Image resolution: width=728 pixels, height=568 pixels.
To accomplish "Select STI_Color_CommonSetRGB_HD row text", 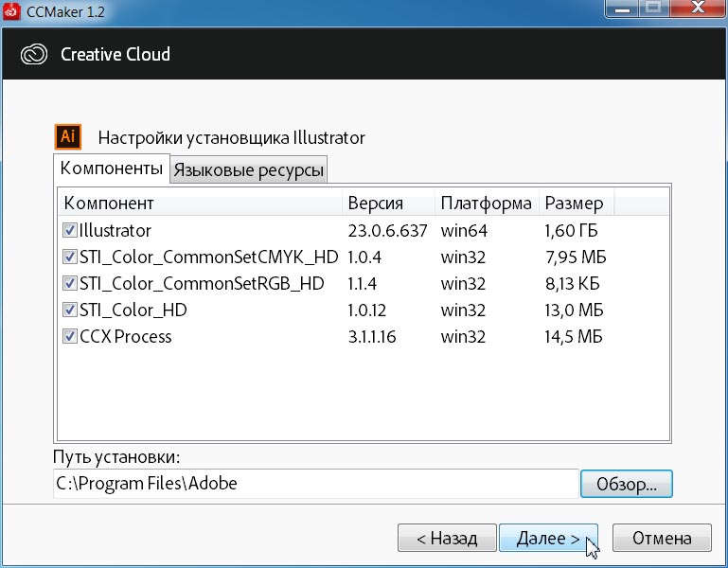I will pos(202,283).
